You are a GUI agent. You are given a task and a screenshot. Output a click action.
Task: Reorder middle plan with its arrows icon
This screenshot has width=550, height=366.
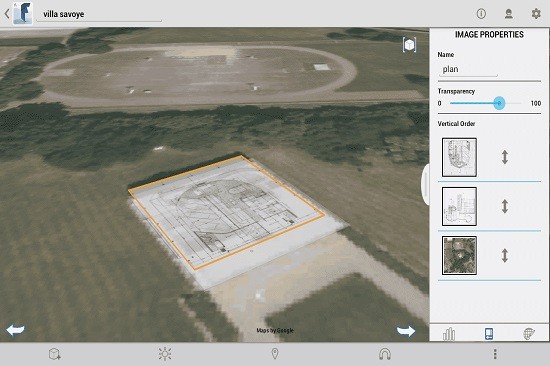pyautogui.click(x=505, y=206)
